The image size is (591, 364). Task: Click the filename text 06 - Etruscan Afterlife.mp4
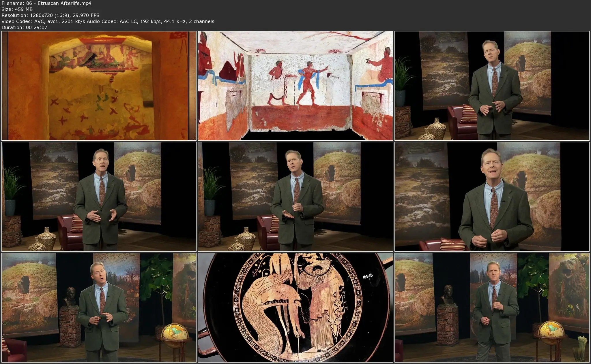[59, 3]
